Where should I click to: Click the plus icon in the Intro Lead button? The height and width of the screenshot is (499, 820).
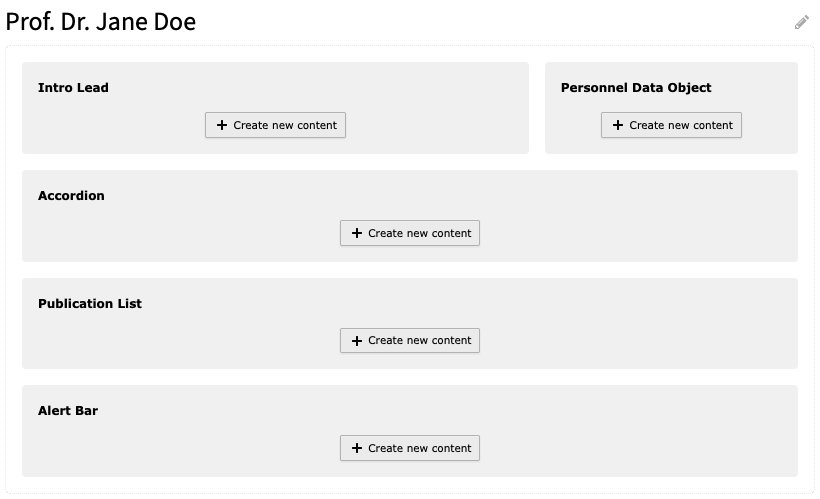click(x=221, y=126)
